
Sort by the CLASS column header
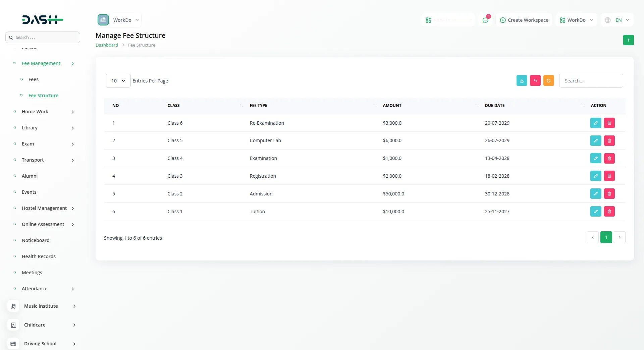point(205,106)
